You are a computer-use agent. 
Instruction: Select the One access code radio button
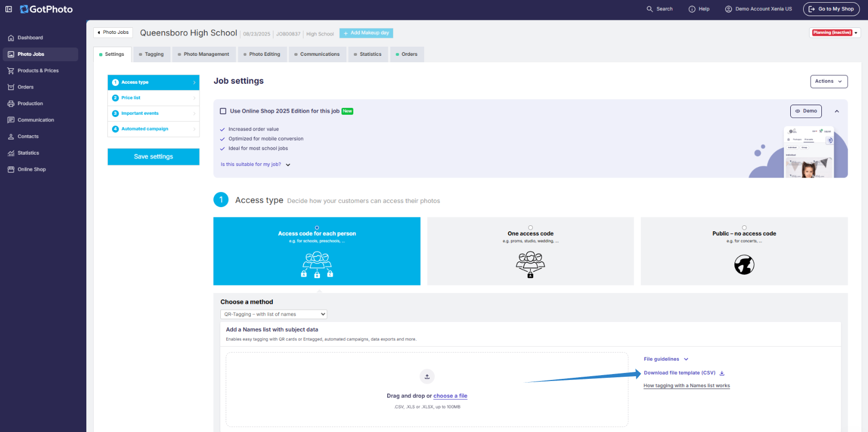[x=530, y=228]
